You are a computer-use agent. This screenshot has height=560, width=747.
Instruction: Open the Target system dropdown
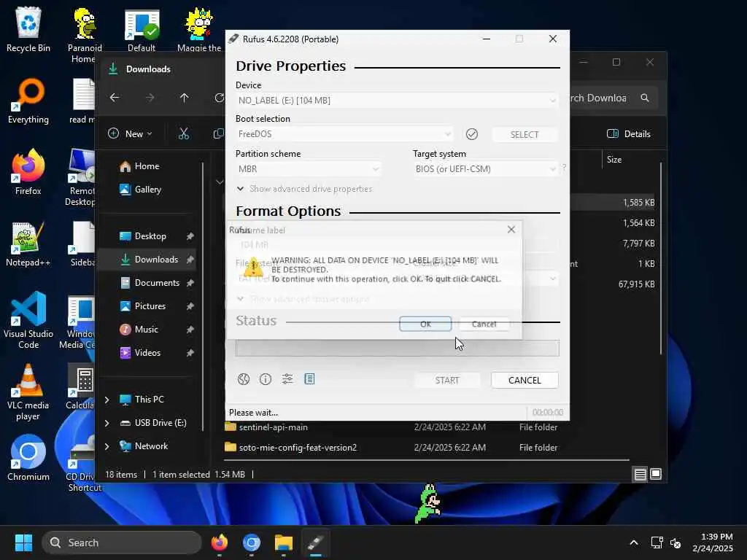pyautogui.click(x=485, y=169)
